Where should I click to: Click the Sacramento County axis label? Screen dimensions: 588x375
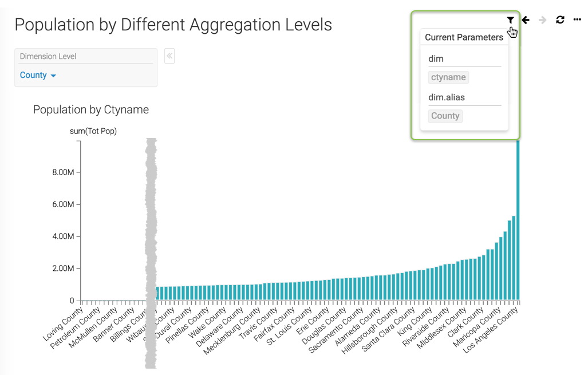(337, 330)
